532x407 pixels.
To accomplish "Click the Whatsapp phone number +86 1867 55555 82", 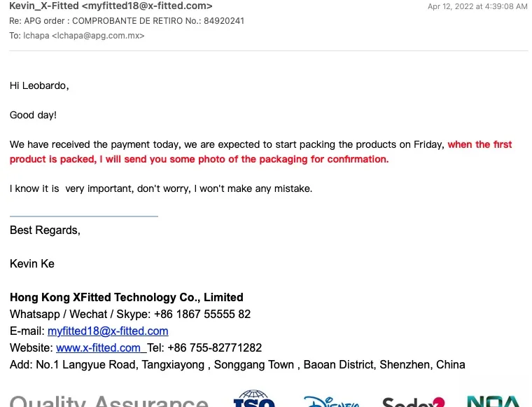I will pyautogui.click(x=202, y=314).
